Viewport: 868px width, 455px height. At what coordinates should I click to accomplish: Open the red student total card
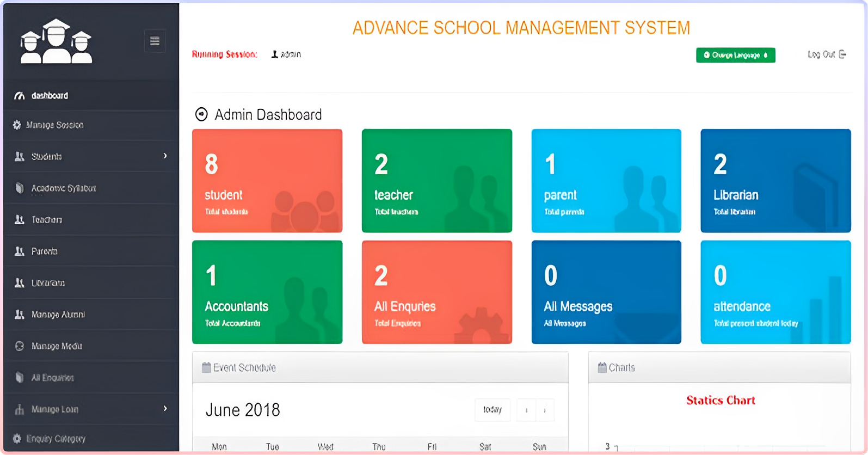[267, 181]
